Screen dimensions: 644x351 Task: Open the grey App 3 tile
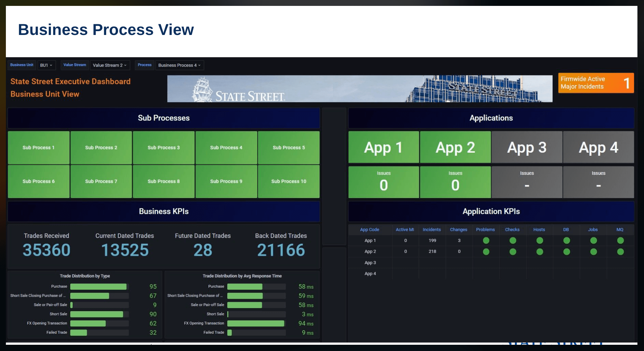point(527,147)
